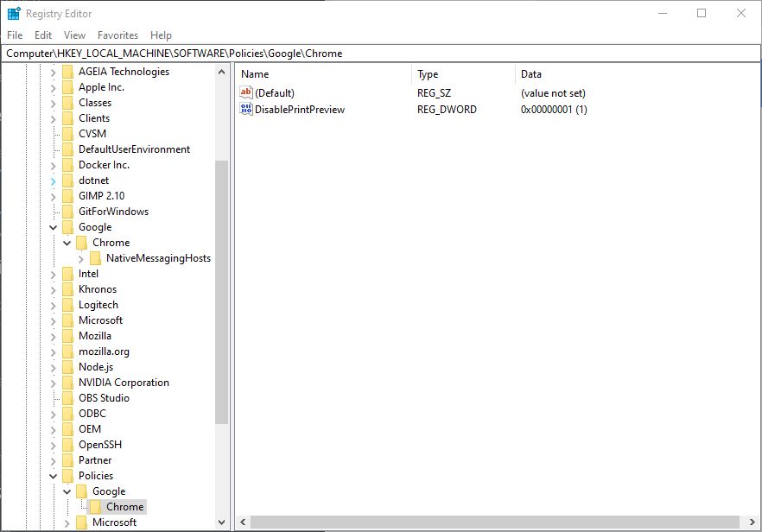Image resolution: width=762 pixels, height=532 pixels.
Task: Click the registry path address bar
Action: [x=380, y=54]
